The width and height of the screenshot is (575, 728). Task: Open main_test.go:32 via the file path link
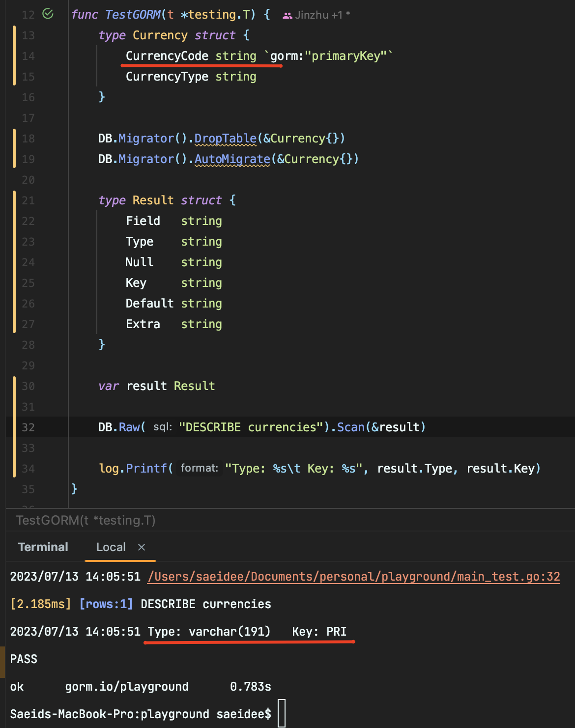coord(353,576)
